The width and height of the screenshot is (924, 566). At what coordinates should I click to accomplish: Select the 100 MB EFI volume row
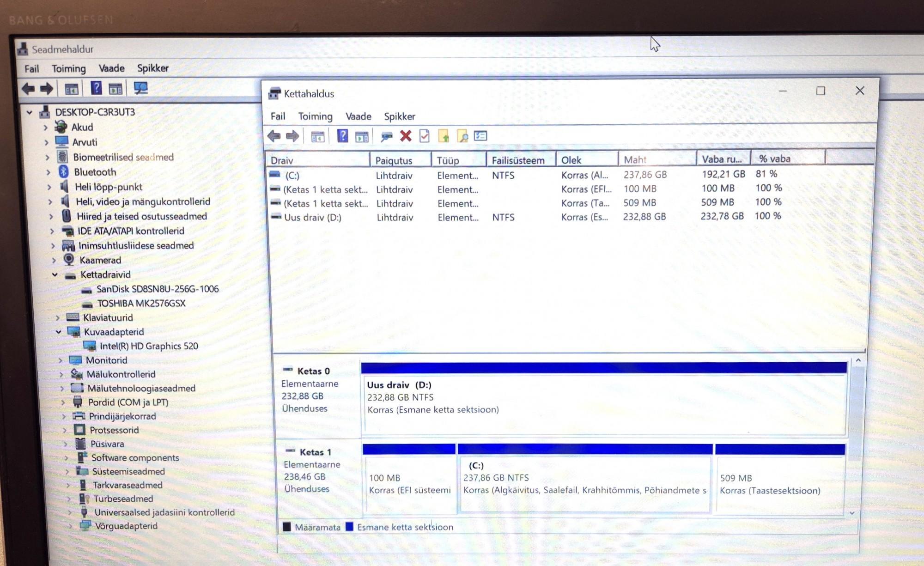(x=527, y=189)
